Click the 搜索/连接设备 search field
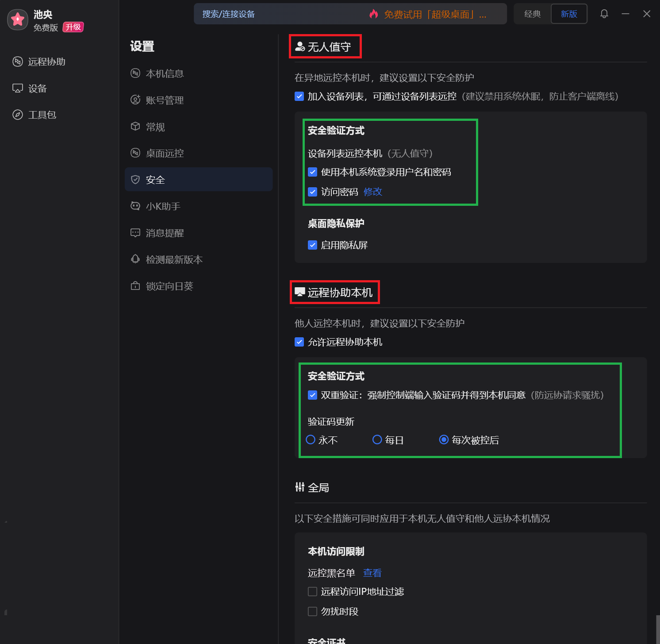This screenshot has width=660, height=644. 265,14
